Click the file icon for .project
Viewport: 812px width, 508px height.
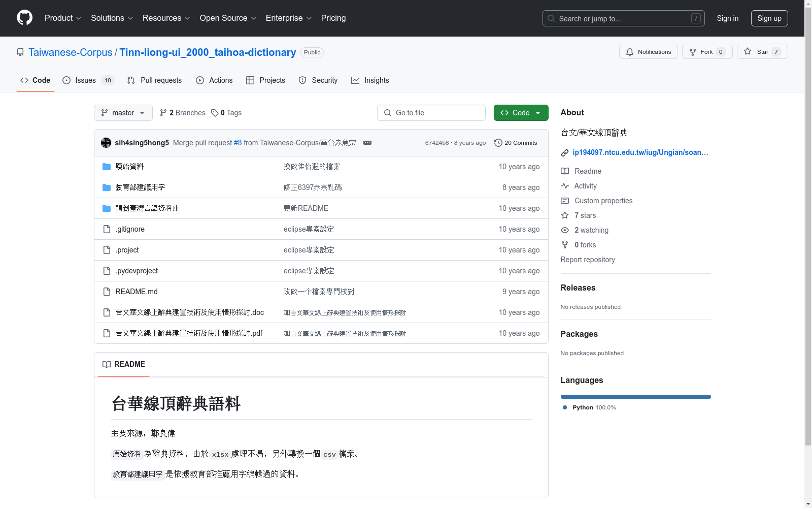coord(107,250)
